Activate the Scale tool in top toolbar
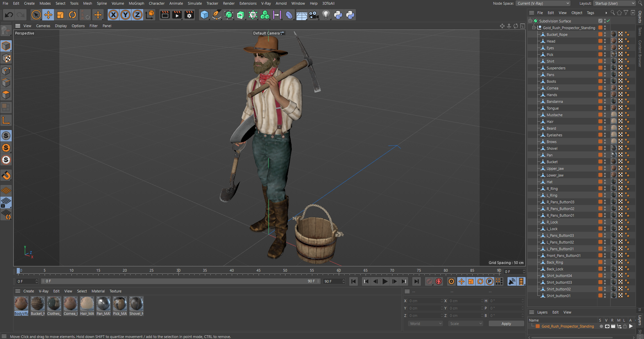644x339 pixels. coord(60,15)
